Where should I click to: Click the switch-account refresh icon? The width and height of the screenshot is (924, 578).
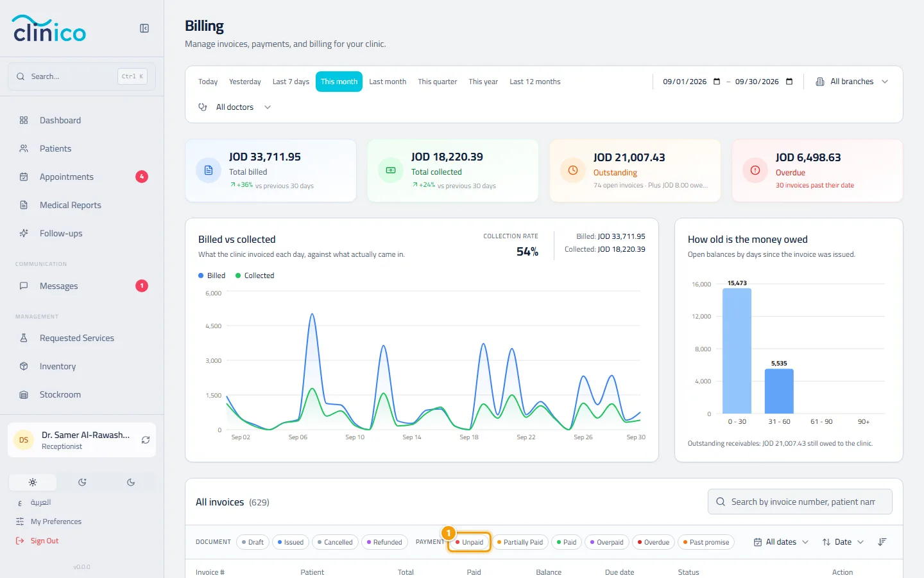pyautogui.click(x=146, y=440)
